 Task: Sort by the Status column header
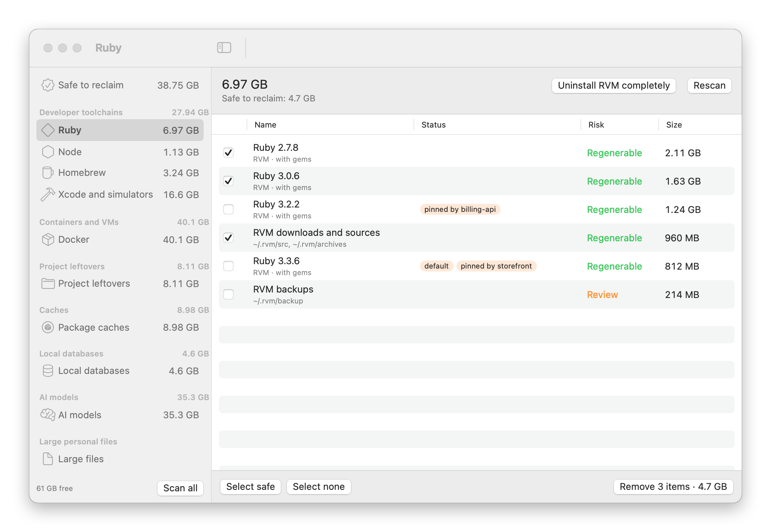497,125
